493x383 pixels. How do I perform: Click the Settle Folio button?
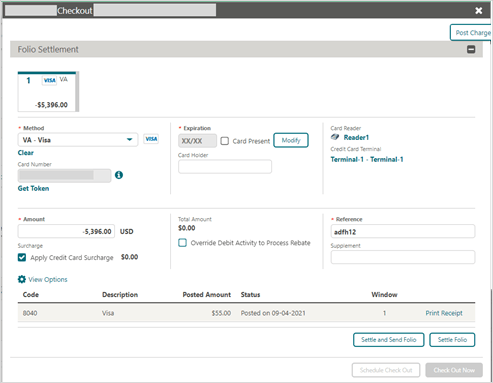click(x=452, y=340)
